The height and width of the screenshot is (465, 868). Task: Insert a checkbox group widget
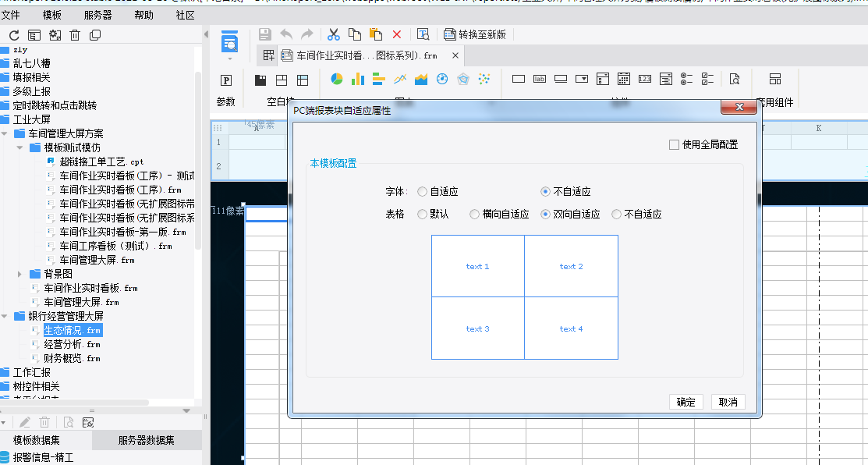[x=707, y=79]
